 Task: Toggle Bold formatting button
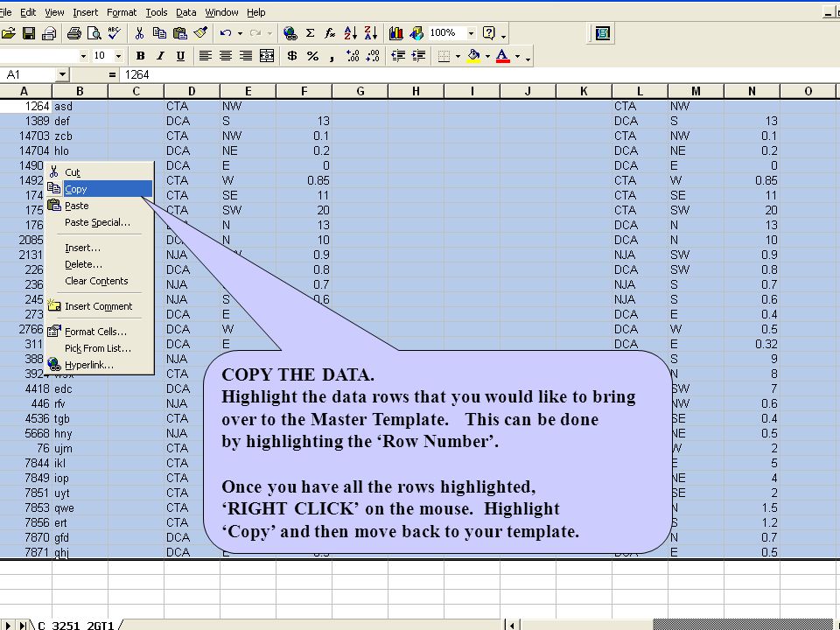click(x=140, y=56)
